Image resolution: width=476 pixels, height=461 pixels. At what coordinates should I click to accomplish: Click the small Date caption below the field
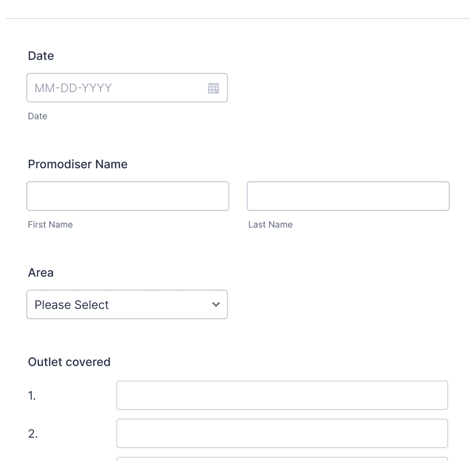[37, 116]
